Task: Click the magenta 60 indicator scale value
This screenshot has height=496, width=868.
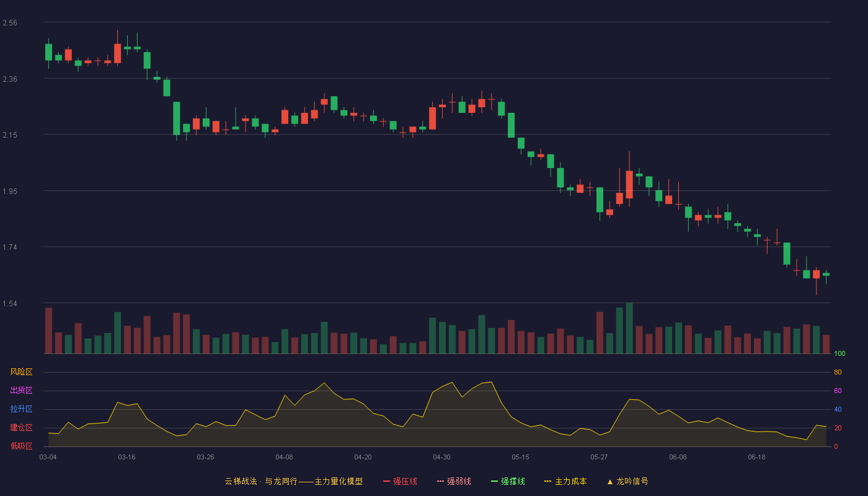Action: coord(838,391)
